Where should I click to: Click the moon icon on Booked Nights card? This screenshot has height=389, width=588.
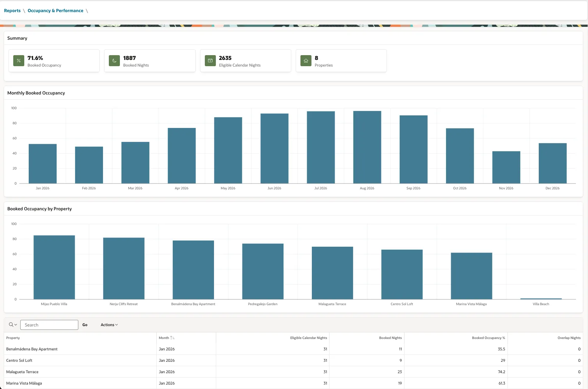point(114,61)
